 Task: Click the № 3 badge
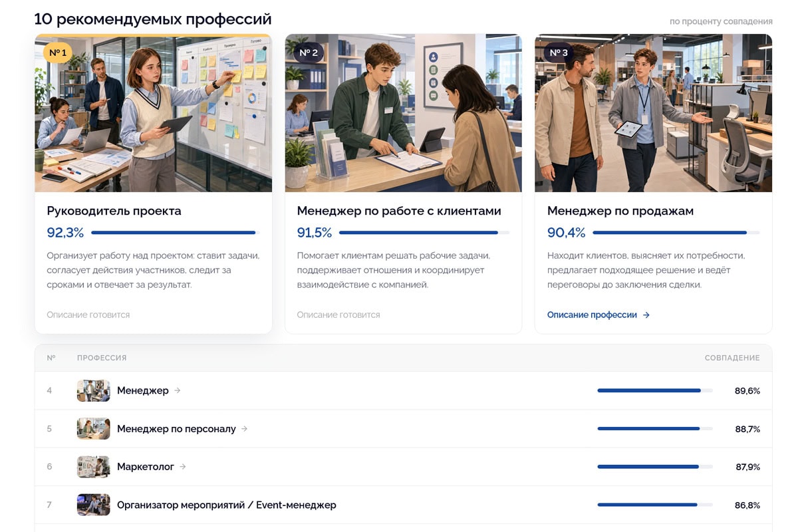point(559,53)
